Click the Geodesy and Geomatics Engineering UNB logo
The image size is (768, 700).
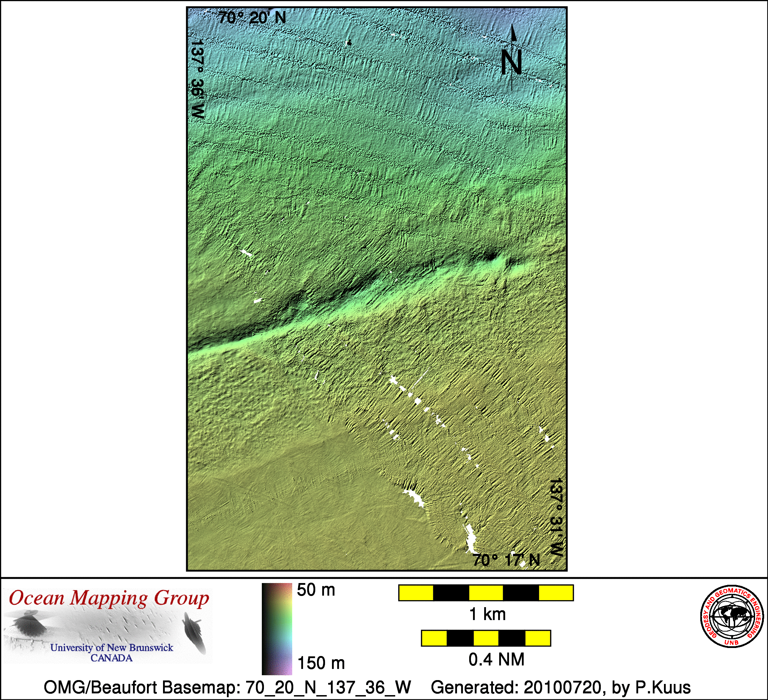coord(732,616)
